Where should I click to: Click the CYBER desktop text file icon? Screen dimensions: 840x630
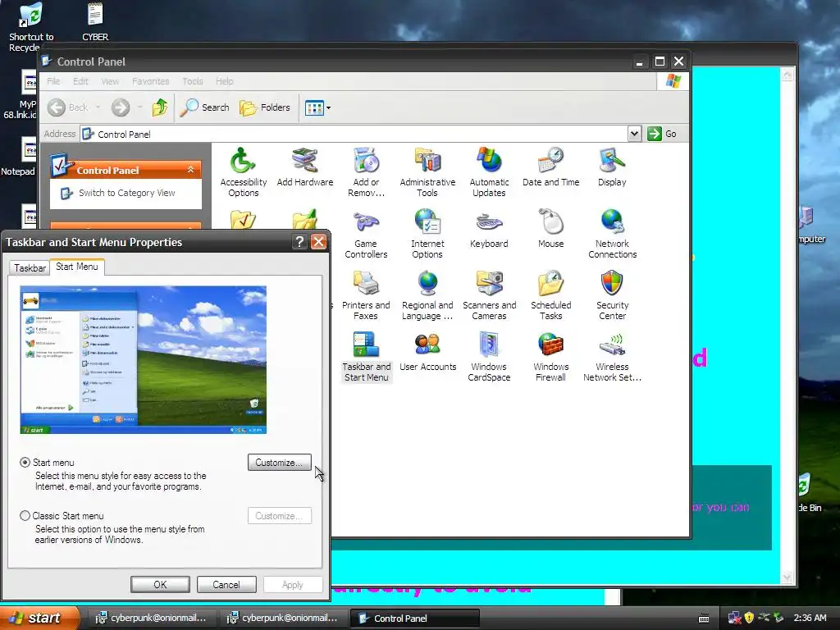[95, 21]
